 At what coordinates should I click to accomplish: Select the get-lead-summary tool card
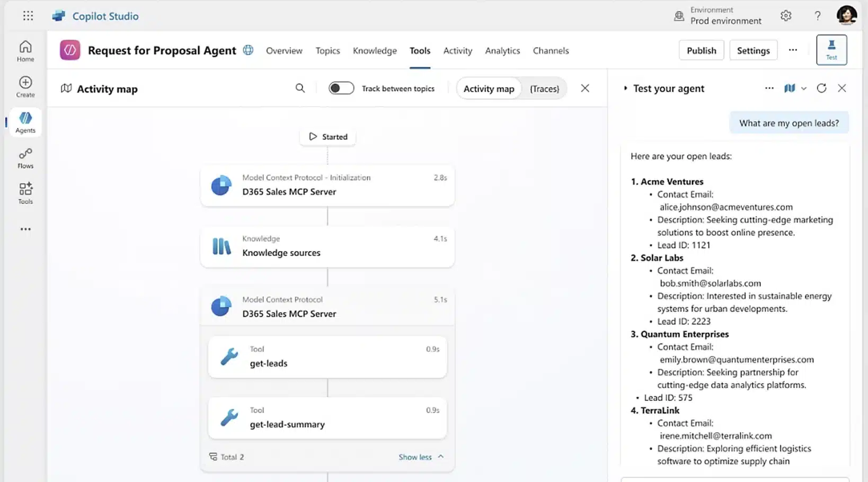coord(327,417)
